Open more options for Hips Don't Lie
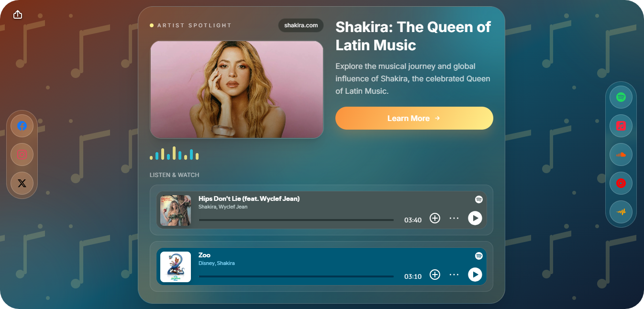 click(x=454, y=218)
